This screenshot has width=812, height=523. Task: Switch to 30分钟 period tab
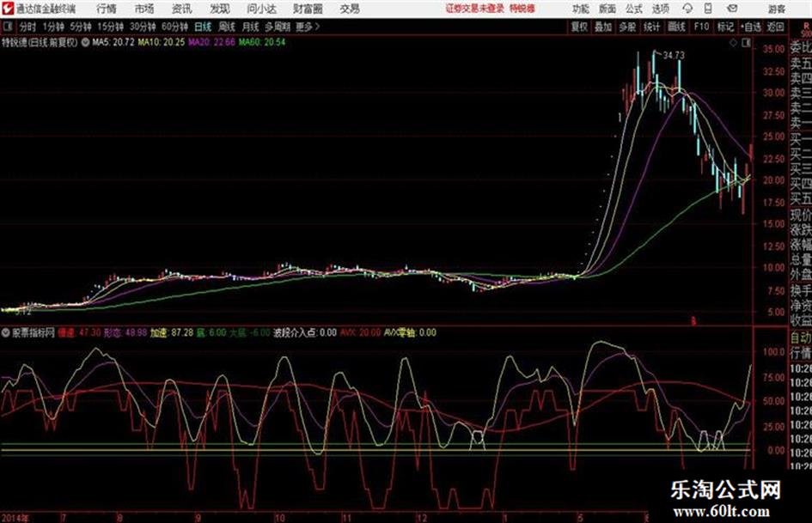(143, 27)
